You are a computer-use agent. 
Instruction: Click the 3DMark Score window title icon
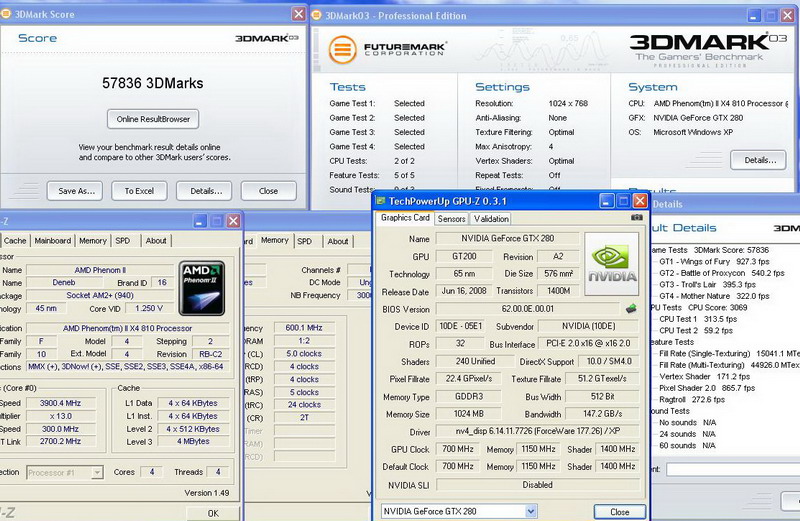6,14
